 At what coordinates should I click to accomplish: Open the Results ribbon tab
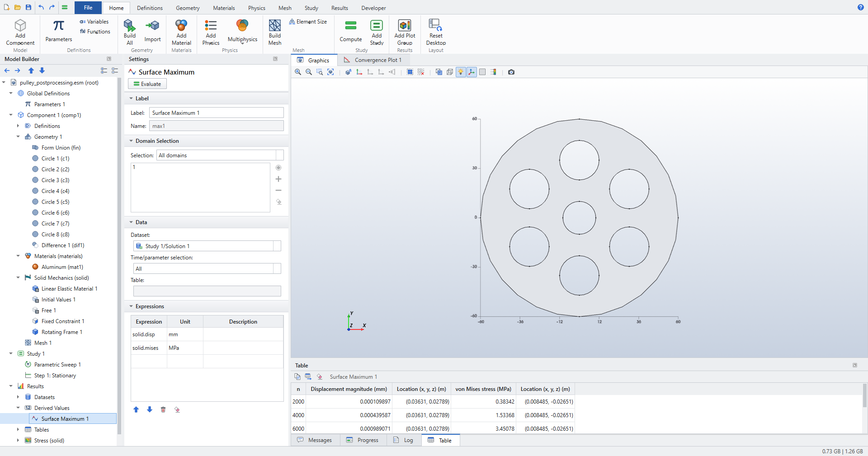coord(340,8)
